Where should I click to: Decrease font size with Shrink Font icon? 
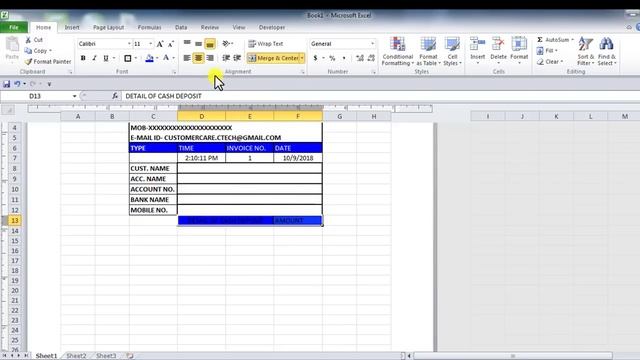171,44
